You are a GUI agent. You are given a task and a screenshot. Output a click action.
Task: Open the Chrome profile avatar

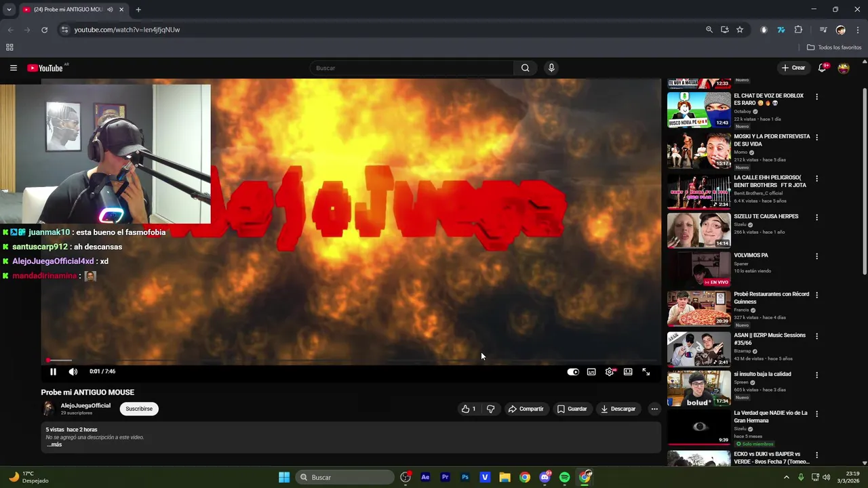[x=841, y=30]
